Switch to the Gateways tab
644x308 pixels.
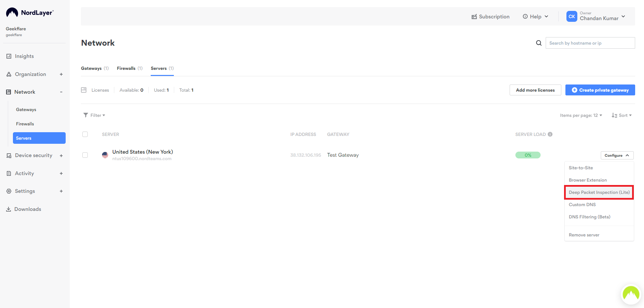(95, 68)
